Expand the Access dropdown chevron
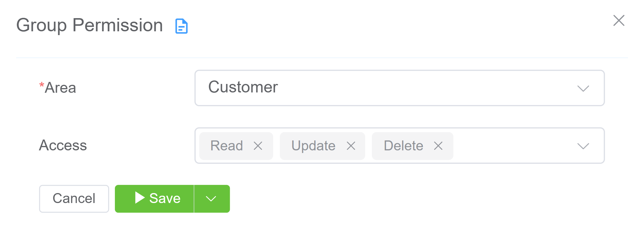644x239 pixels. coord(583,146)
